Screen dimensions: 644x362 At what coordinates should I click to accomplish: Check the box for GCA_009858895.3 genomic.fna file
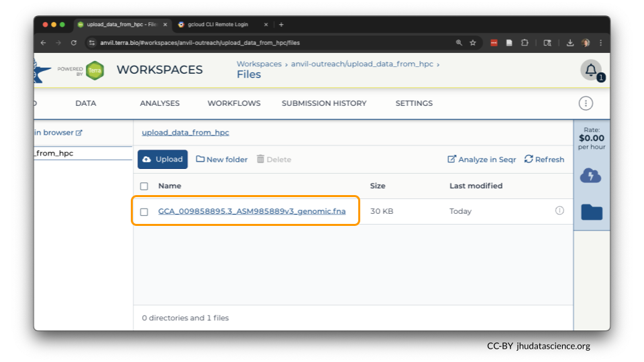144,212
